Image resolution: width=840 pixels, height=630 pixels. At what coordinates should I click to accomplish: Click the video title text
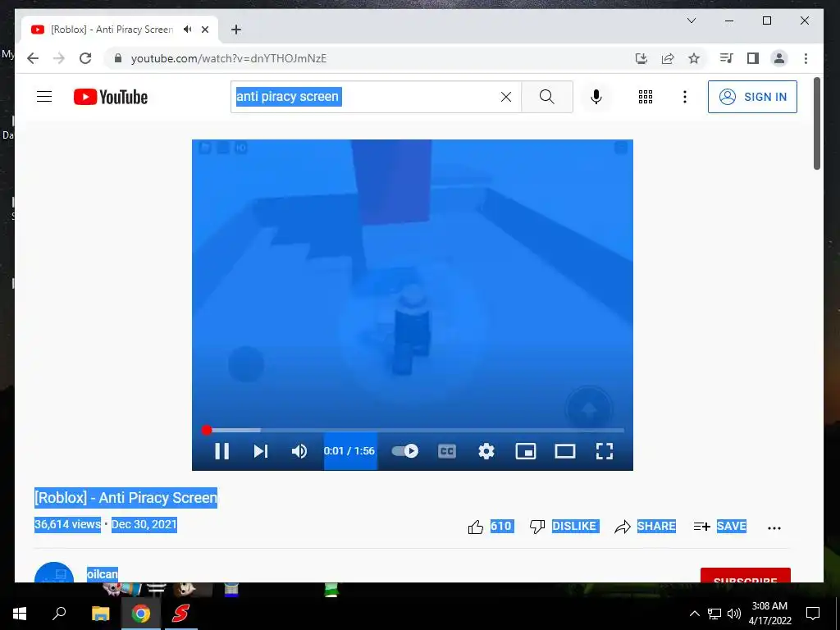pos(126,497)
